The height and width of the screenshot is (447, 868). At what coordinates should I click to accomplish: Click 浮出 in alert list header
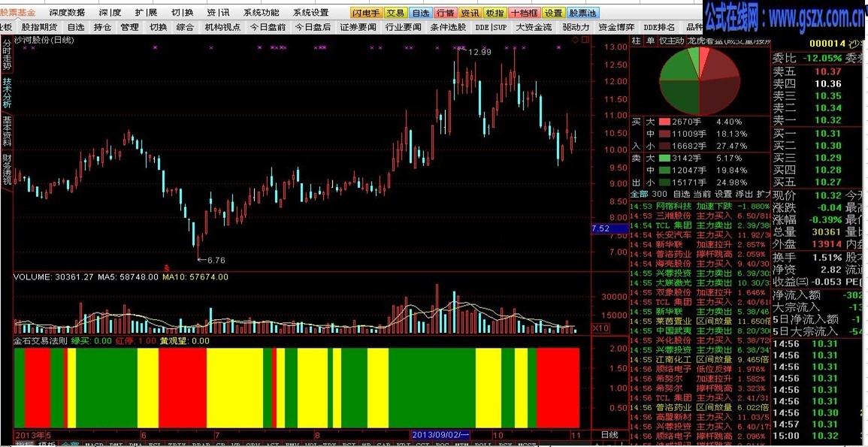tap(745, 194)
